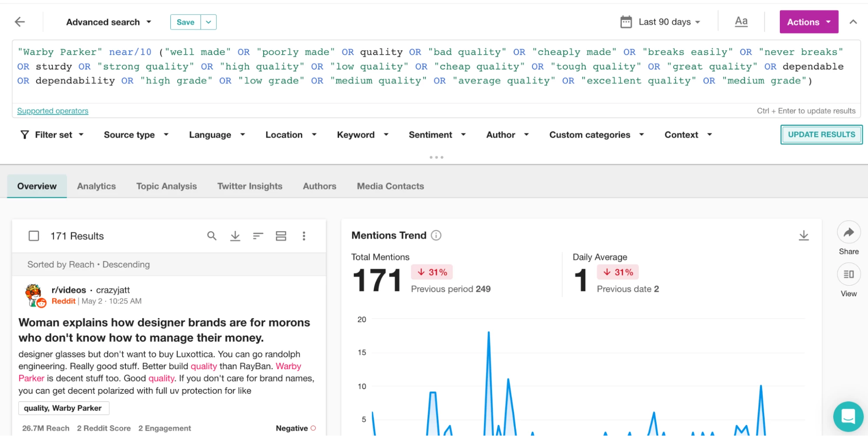
Task: Switch to the Overview tab
Action: click(x=37, y=186)
